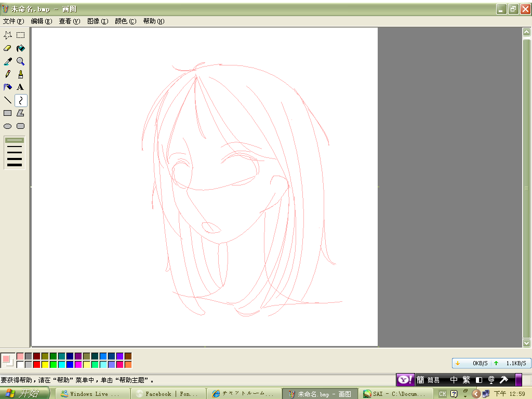Click the hammer tools icon on IME bar
This screenshot has height=399, width=532.
pos(504,380)
